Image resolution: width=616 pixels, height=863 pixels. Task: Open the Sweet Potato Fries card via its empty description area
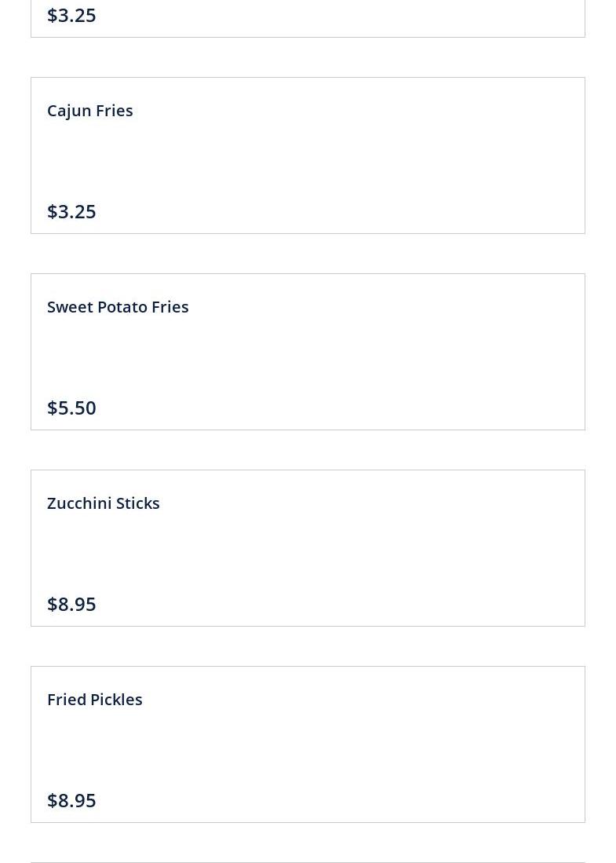tap(308, 357)
